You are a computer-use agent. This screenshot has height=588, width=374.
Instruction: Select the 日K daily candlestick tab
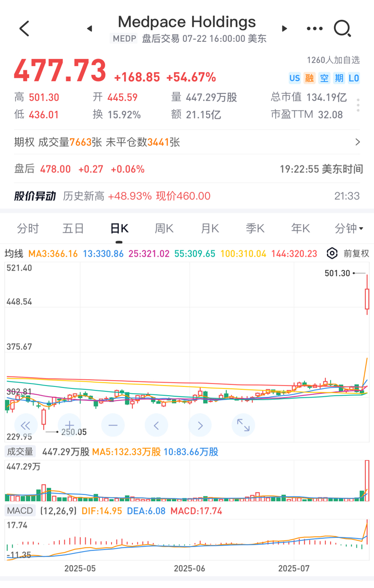119,228
